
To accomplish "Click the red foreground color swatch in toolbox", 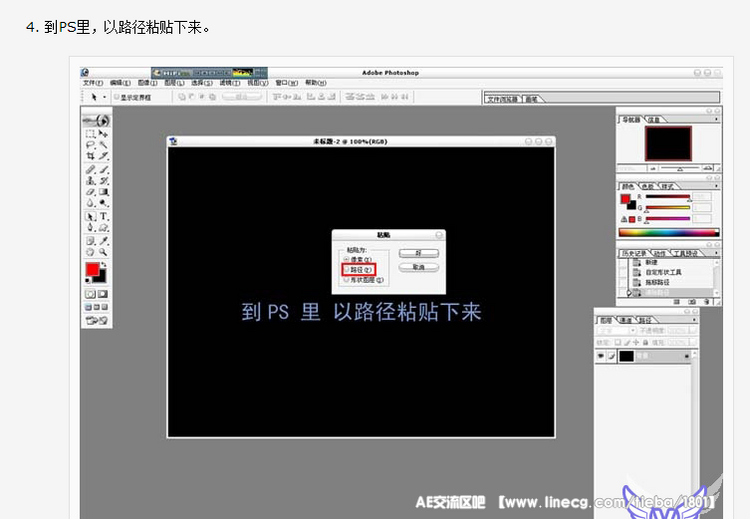I will [92, 269].
